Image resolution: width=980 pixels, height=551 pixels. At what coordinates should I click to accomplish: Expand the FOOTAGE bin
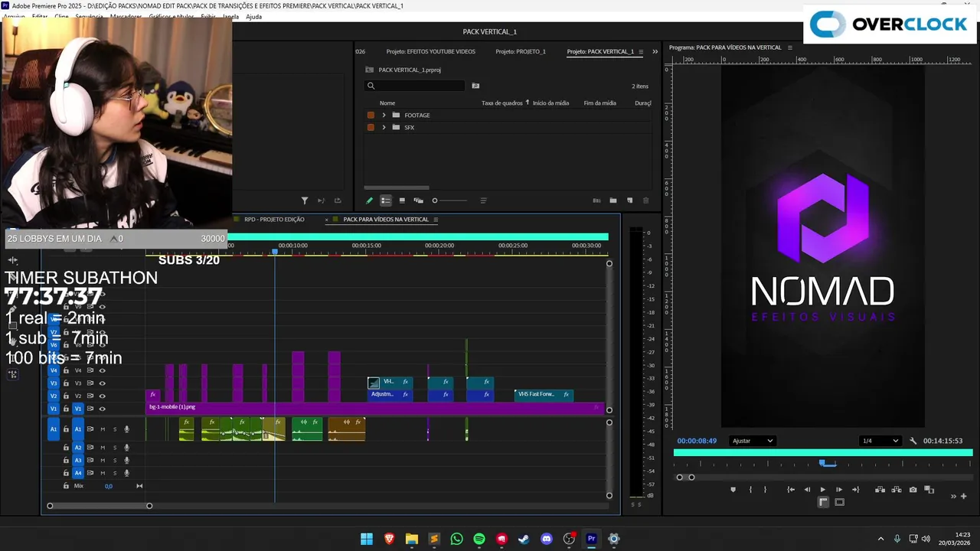384,115
